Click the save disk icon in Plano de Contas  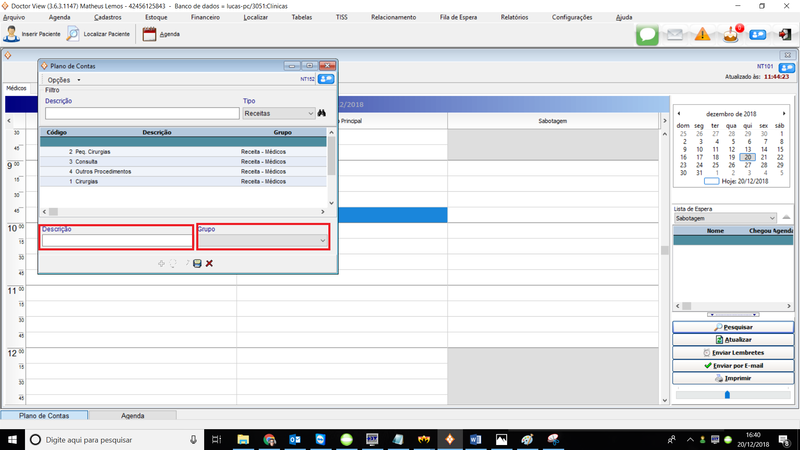197,263
